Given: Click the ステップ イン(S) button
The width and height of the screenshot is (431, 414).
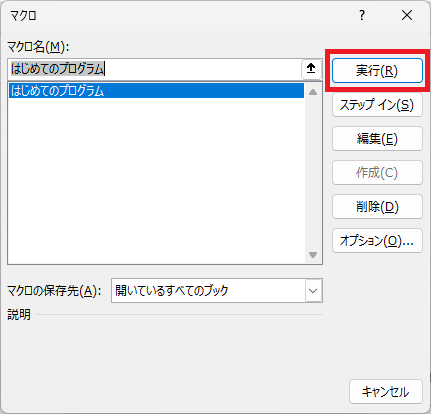Looking at the screenshot, I should pos(377,105).
